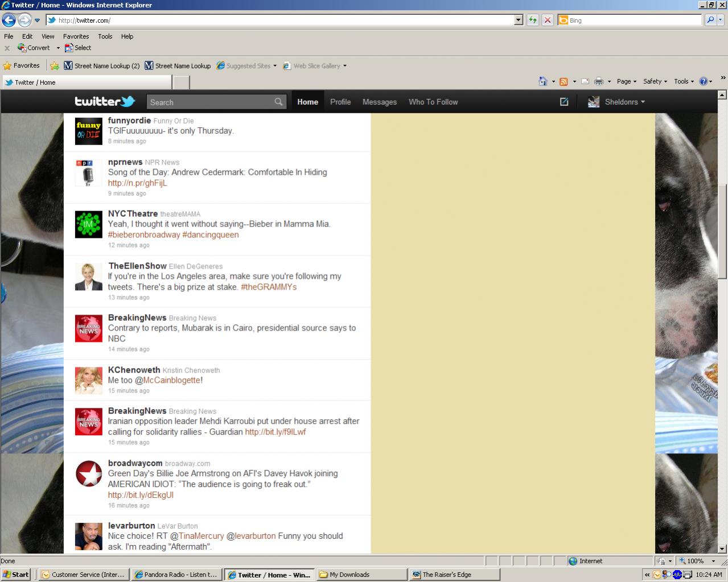Click the browser Forward button
728x582 pixels.
pos(24,20)
